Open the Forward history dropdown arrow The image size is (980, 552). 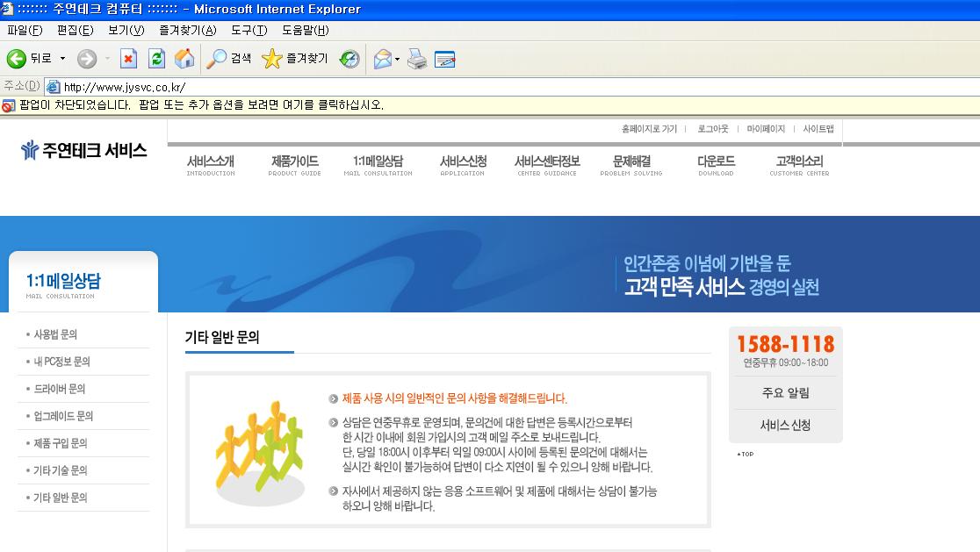click(x=107, y=59)
